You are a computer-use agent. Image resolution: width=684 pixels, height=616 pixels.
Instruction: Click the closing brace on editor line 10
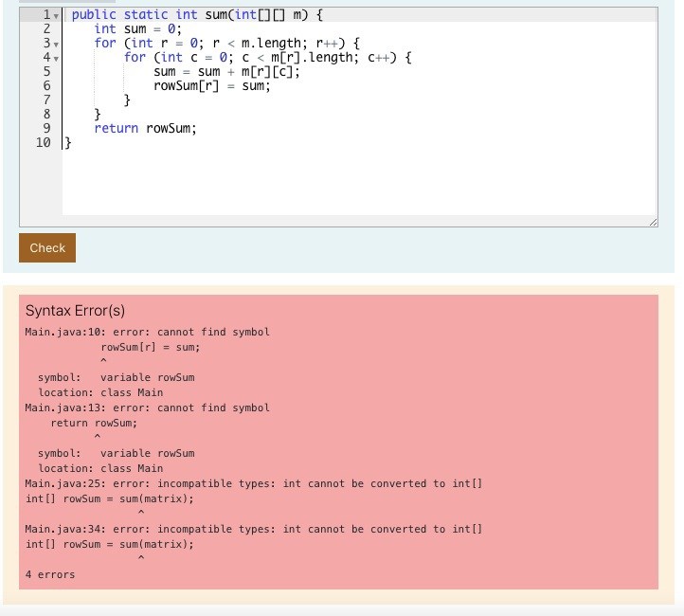67,143
